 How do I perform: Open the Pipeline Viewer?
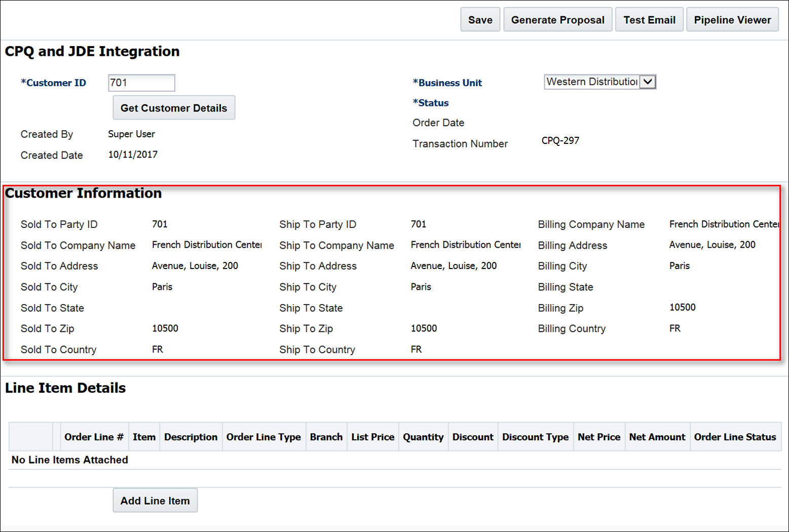click(732, 19)
